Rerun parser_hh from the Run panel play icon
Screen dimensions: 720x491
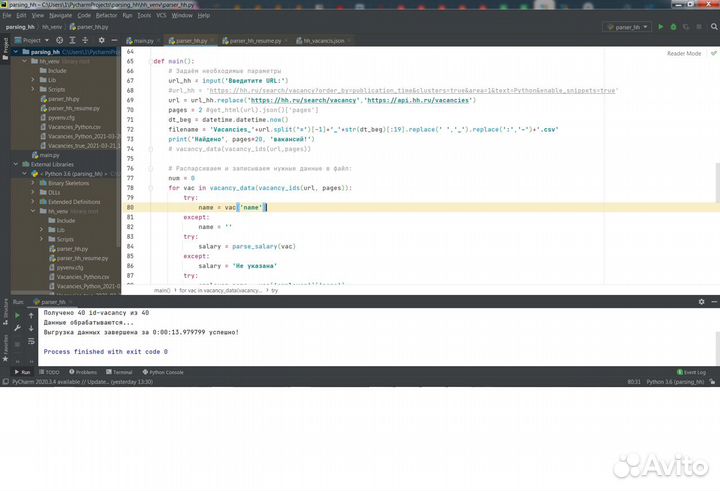tap(17, 316)
